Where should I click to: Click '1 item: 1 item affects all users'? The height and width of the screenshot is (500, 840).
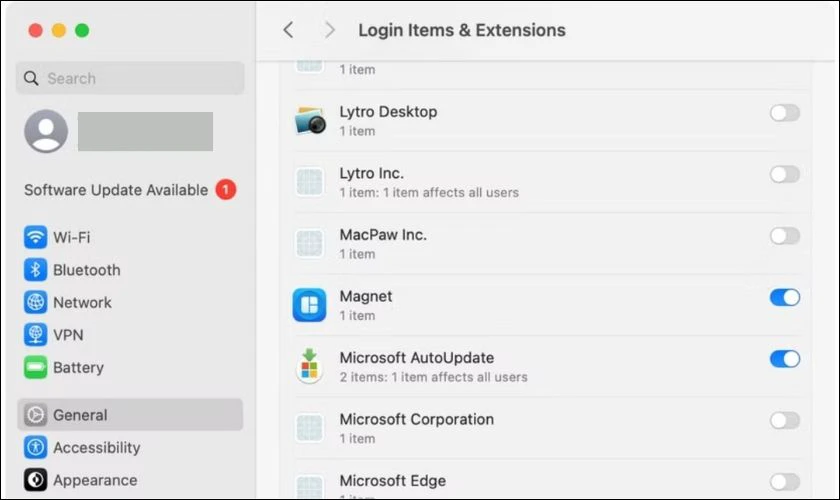(429, 192)
